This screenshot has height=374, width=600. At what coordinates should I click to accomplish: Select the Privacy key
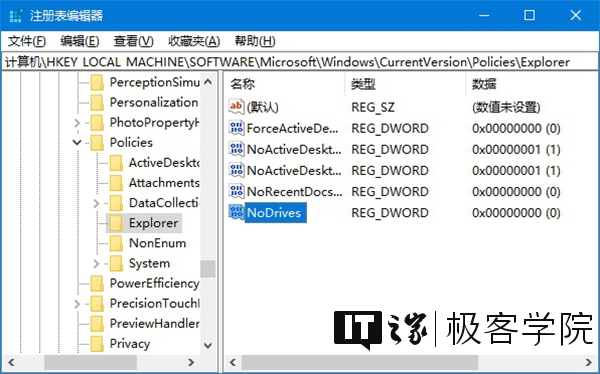coord(129,344)
